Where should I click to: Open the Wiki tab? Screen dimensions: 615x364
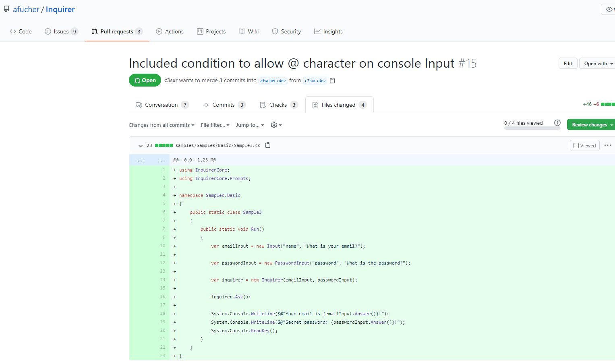point(249,31)
